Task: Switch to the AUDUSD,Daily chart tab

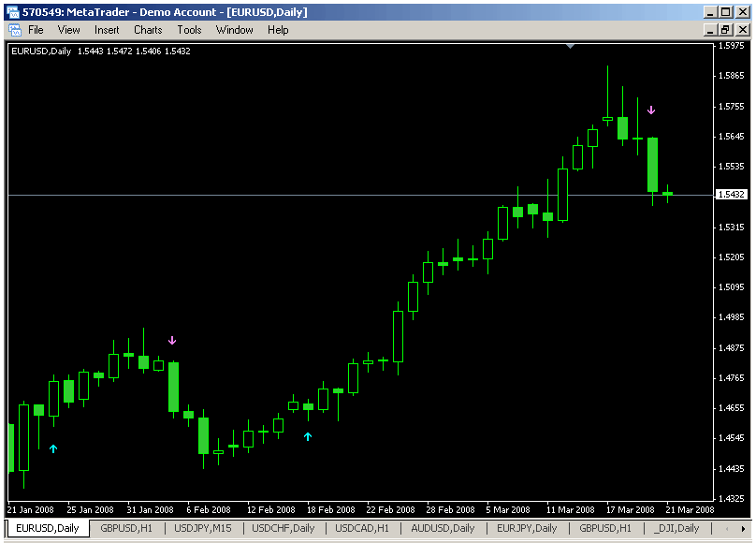Action: [x=443, y=529]
